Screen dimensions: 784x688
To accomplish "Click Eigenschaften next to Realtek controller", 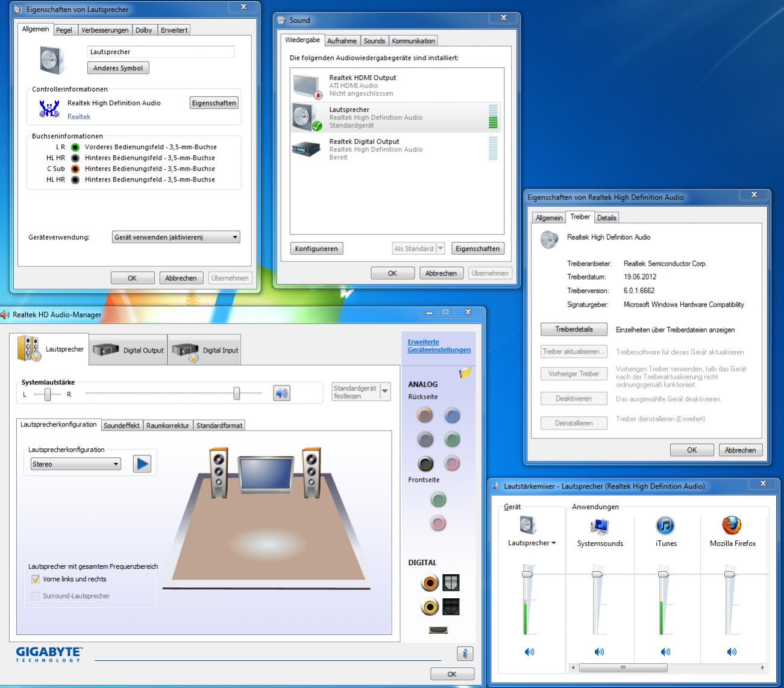I will tap(214, 103).
